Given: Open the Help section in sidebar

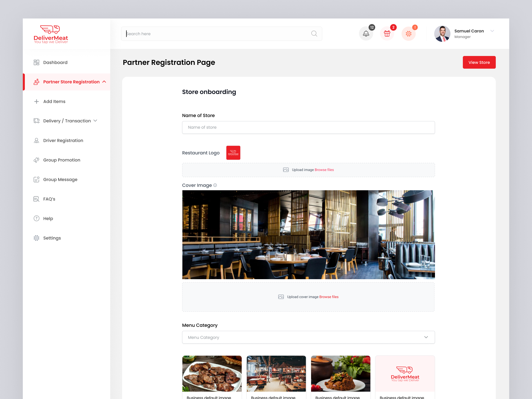Looking at the screenshot, I should point(48,218).
